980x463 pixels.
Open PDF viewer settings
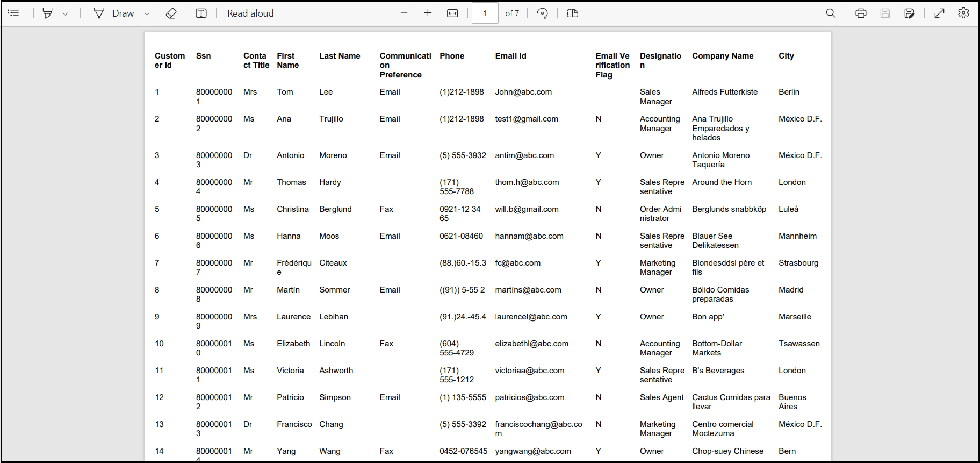click(963, 13)
